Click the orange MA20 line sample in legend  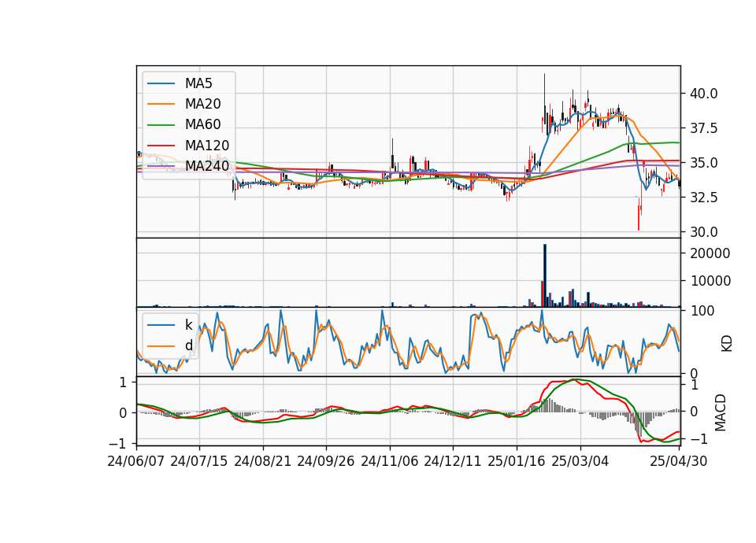tap(161, 104)
